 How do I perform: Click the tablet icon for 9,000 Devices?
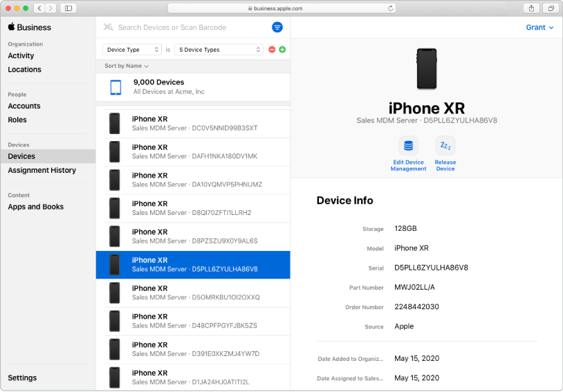click(116, 87)
